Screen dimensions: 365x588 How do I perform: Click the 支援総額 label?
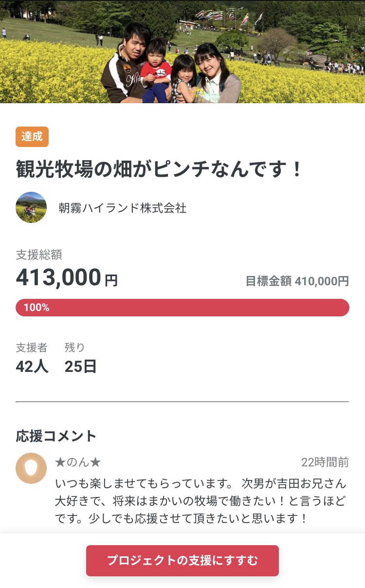pos(39,255)
